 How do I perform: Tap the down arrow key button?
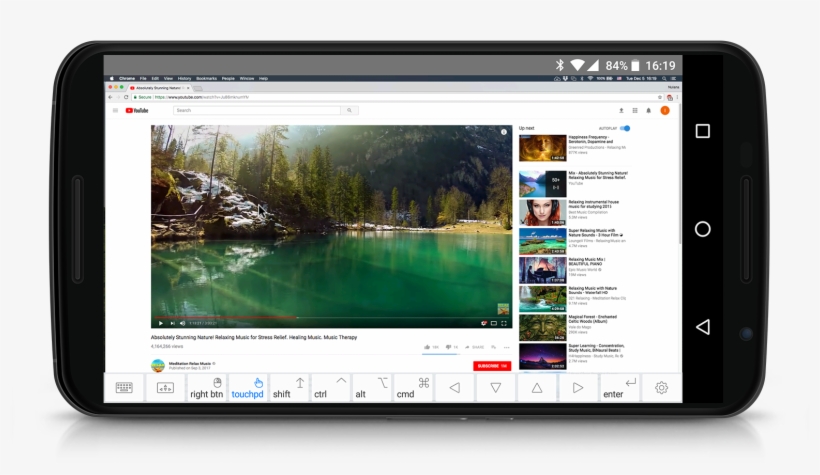[496, 388]
